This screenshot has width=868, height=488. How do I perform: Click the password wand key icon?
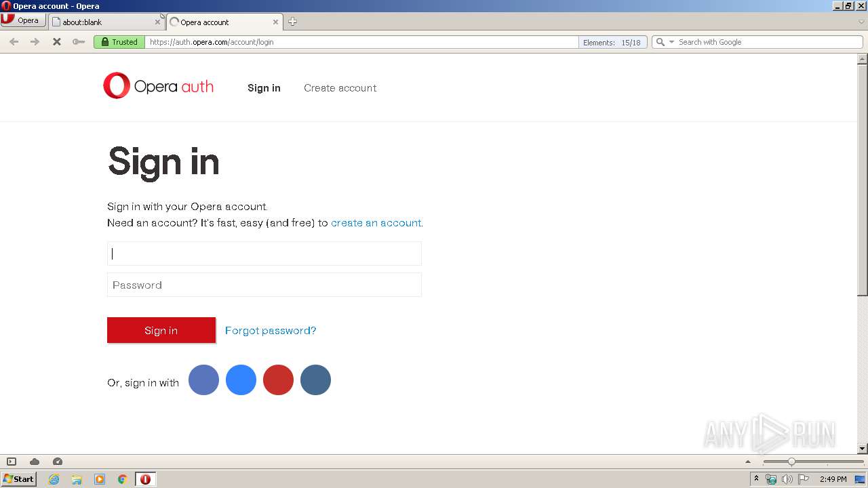tap(79, 42)
